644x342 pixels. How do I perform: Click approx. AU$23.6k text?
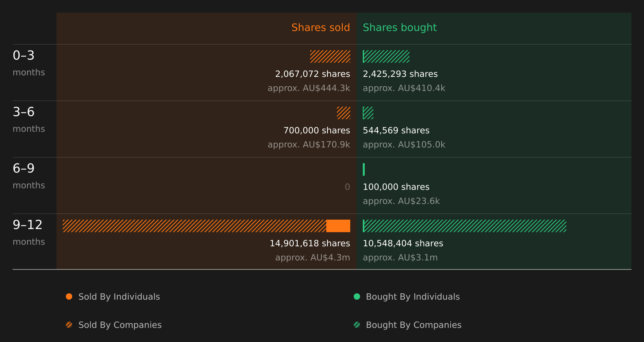401,201
